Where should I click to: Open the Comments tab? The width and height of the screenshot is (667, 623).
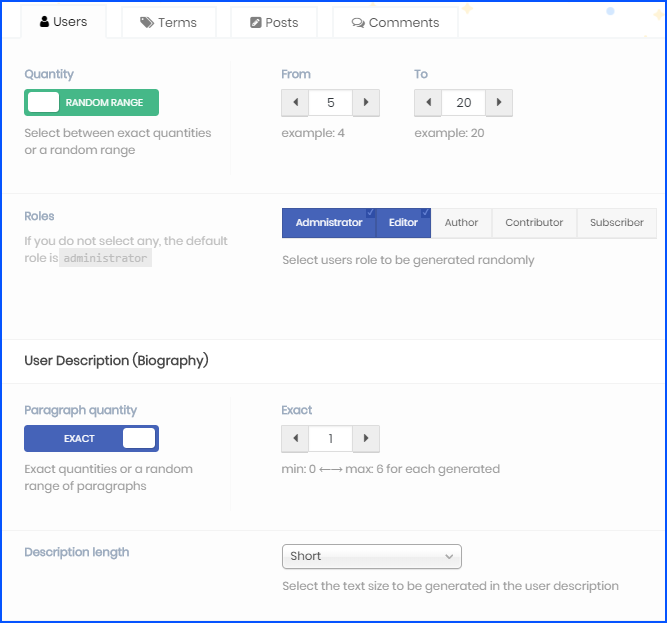[x=395, y=22]
